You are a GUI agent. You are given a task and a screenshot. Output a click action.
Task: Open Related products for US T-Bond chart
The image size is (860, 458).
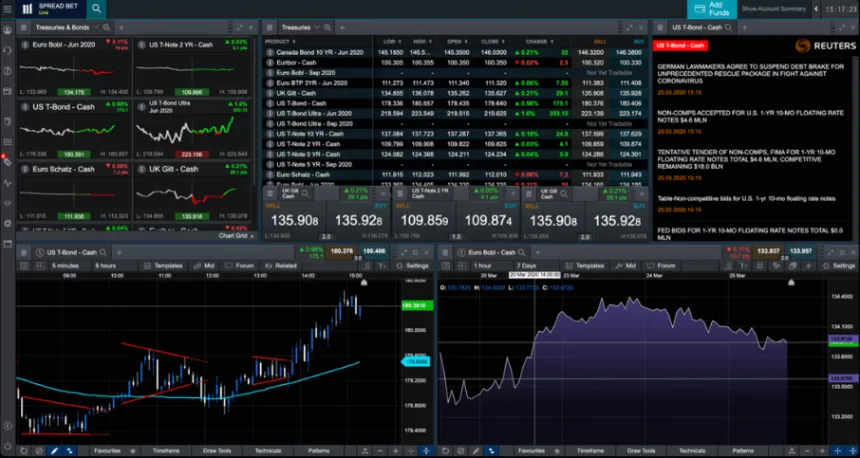coord(281,265)
